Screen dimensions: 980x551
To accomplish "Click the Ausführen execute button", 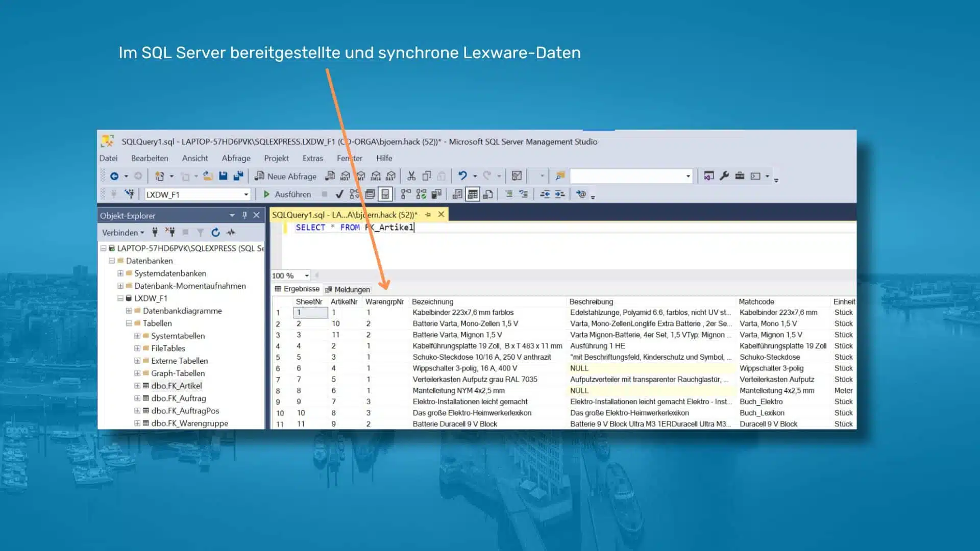I will [x=287, y=194].
